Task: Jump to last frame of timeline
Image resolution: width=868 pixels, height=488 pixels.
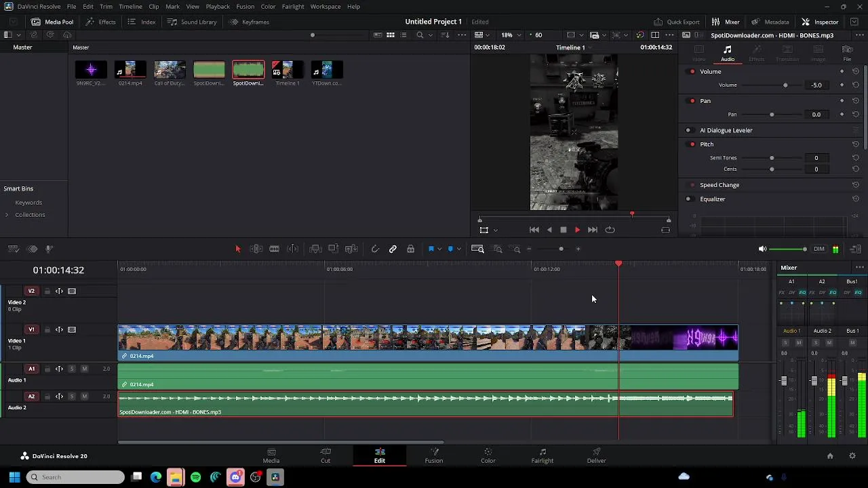Action: tap(593, 230)
